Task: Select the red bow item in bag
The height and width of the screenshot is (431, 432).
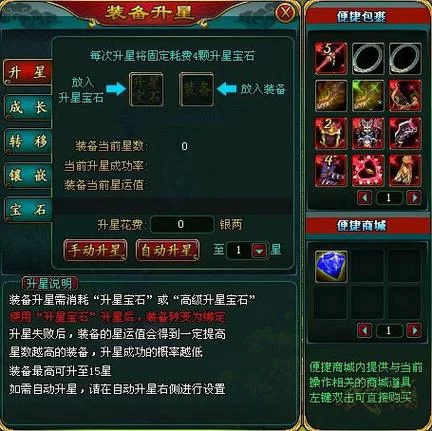Action: point(405,96)
